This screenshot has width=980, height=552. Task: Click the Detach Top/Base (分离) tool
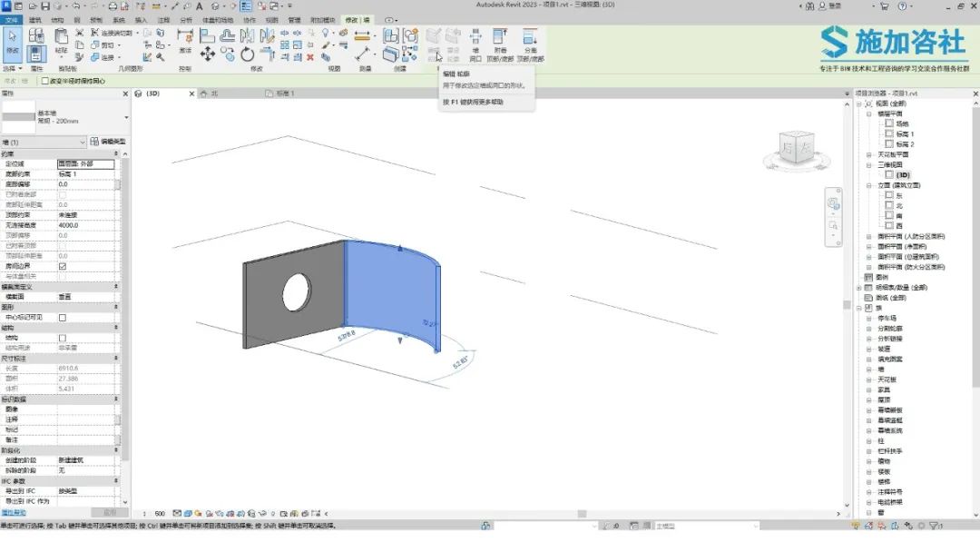pos(530,45)
